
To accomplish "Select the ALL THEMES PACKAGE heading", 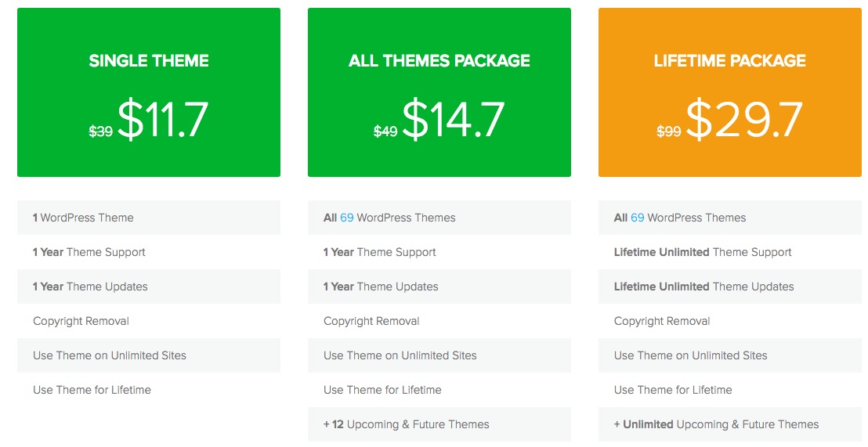I will click(x=439, y=61).
